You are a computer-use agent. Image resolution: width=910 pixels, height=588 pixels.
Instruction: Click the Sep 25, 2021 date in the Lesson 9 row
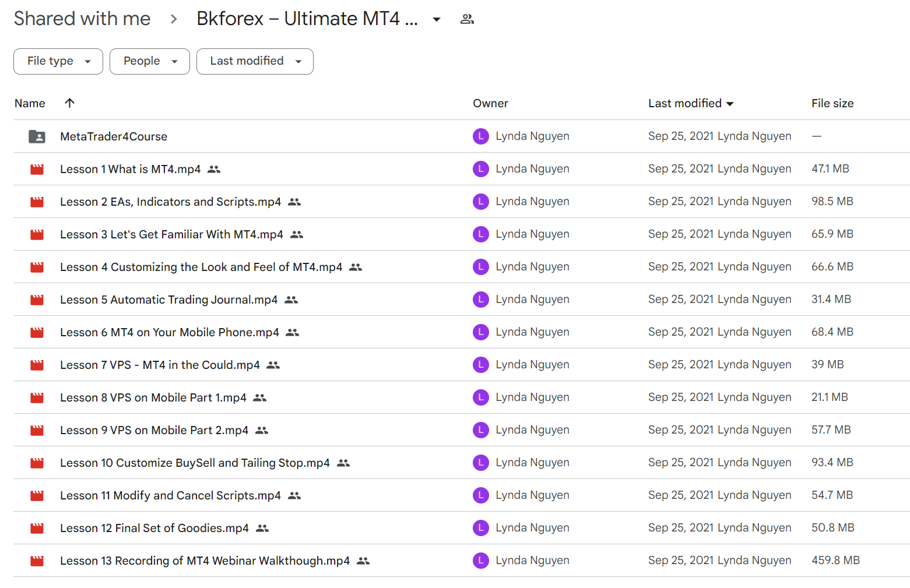coord(681,429)
